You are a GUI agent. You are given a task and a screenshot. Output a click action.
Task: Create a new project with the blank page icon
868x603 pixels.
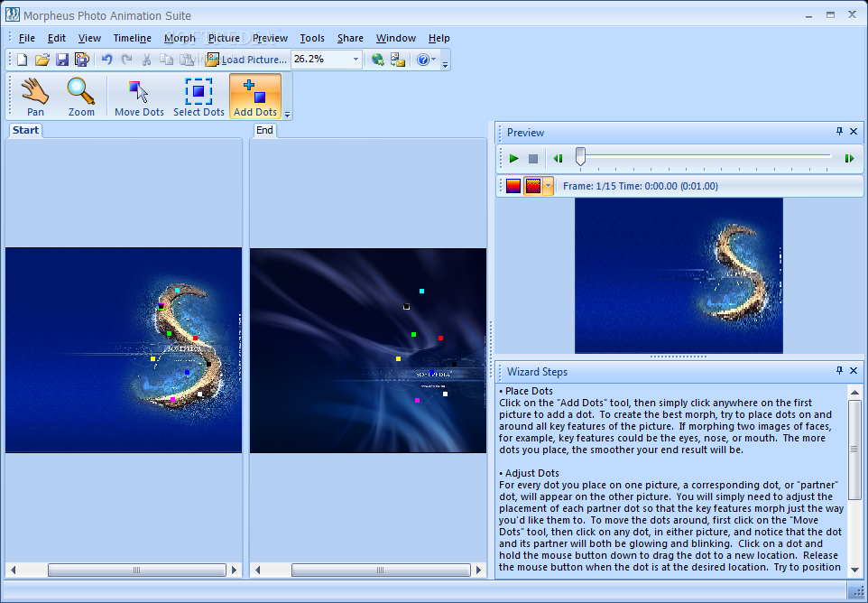(x=22, y=60)
